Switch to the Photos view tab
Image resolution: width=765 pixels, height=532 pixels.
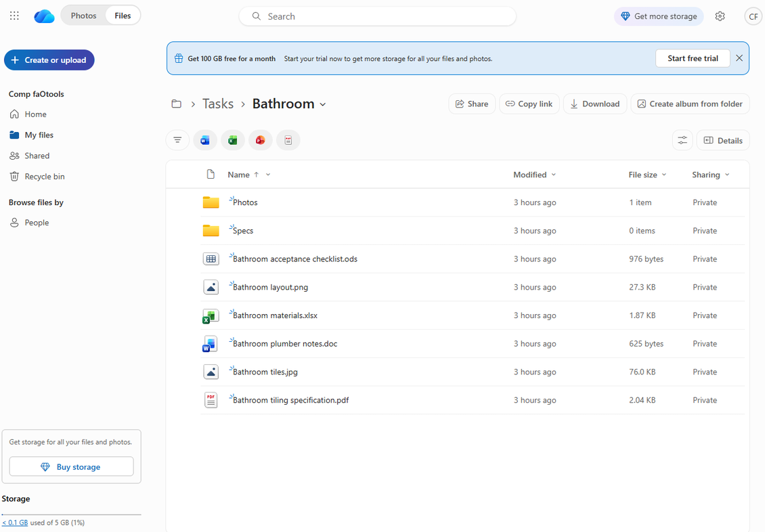tap(83, 16)
